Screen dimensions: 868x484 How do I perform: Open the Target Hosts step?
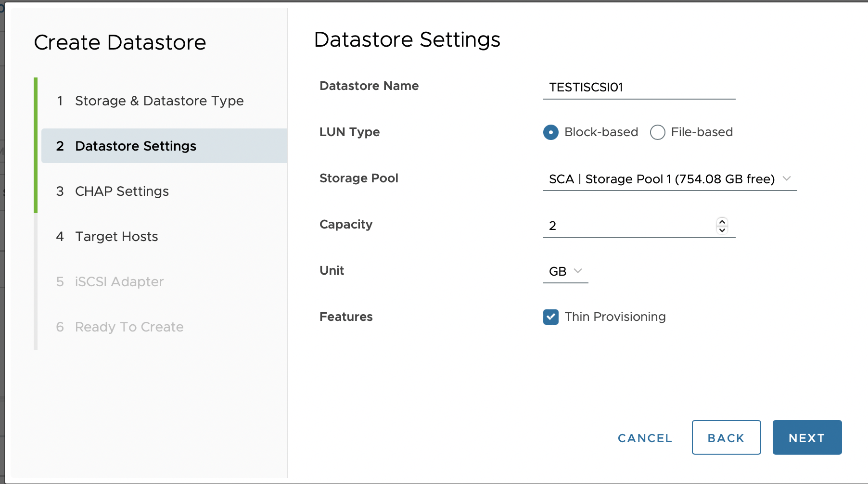pyautogui.click(x=116, y=237)
